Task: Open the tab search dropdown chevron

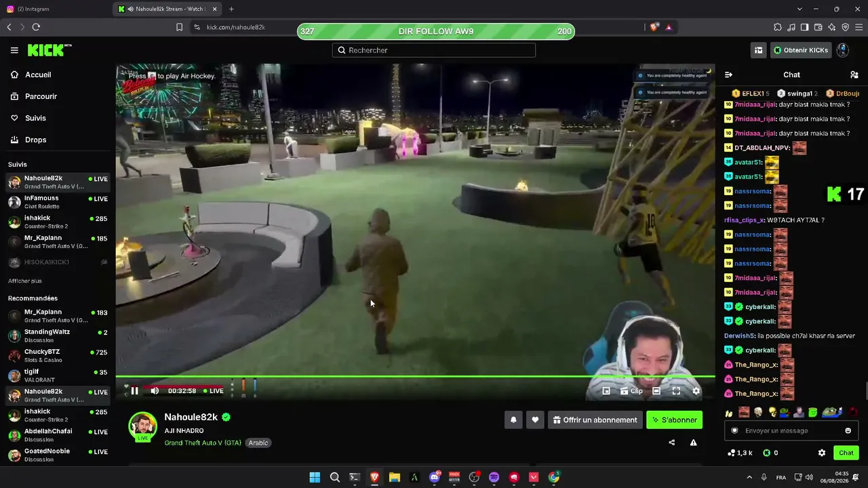Action: coord(800,9)
